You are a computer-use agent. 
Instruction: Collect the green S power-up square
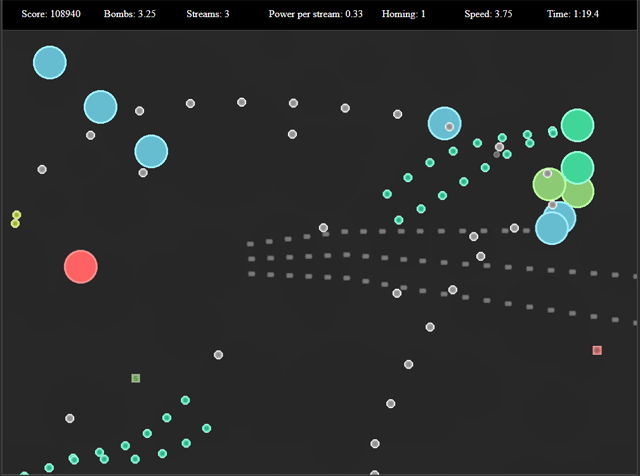coord(136,378)
